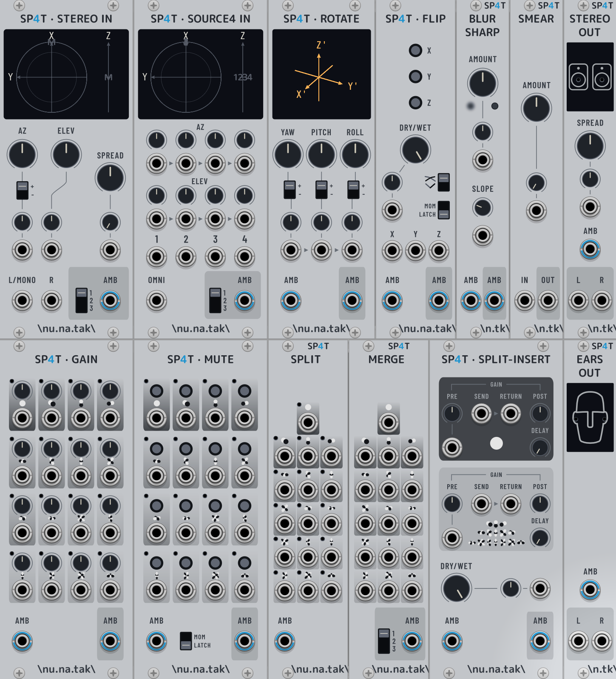The width and height of the screenshot is (616, 679).
Task: Click the DRY/WET knob on SP4T Flip
Action: (x=415, y=150)
